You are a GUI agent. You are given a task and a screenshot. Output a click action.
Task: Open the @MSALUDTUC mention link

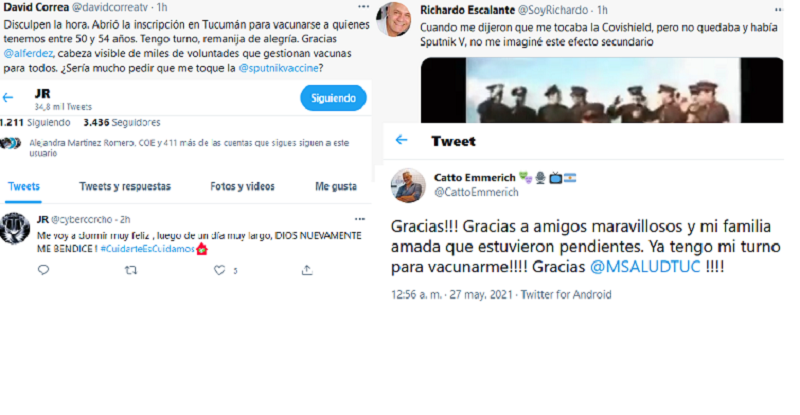[645, 266]
